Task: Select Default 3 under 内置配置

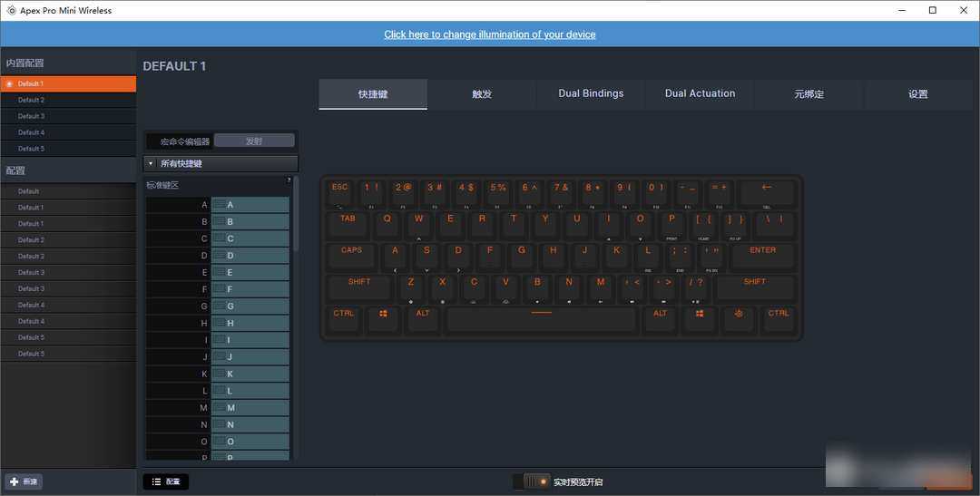Action: [x=68, y=116]
